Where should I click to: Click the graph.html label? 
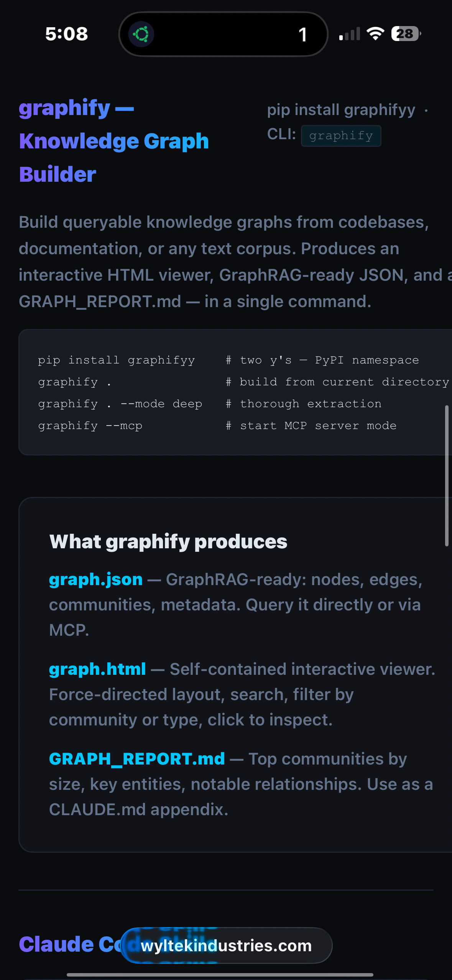[97, 669]
